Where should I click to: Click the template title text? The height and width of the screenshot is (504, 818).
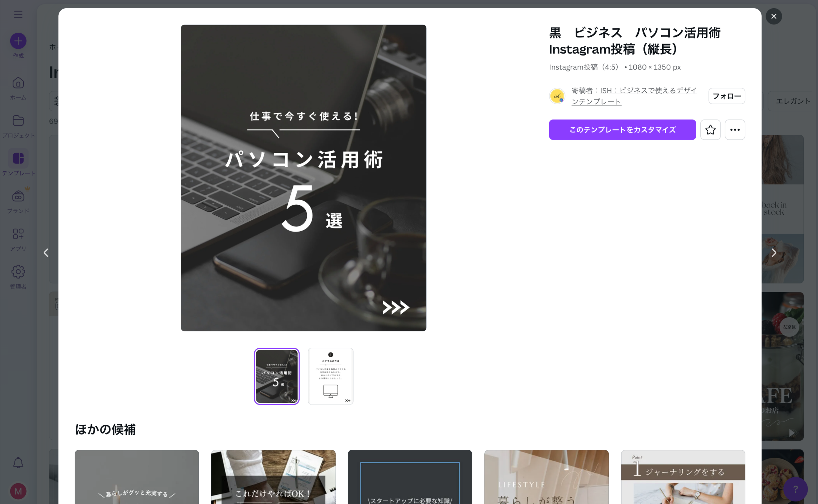(x=634, y=41)
